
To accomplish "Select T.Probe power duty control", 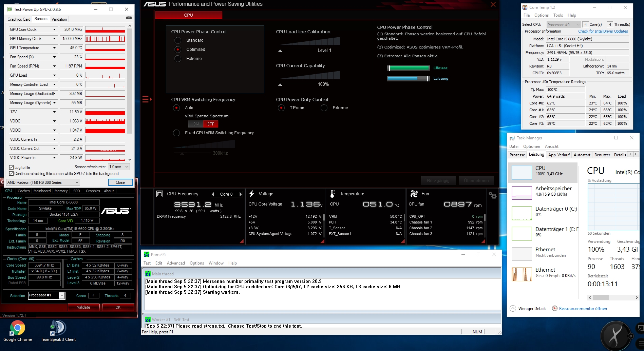I will (x=281, y=108).
